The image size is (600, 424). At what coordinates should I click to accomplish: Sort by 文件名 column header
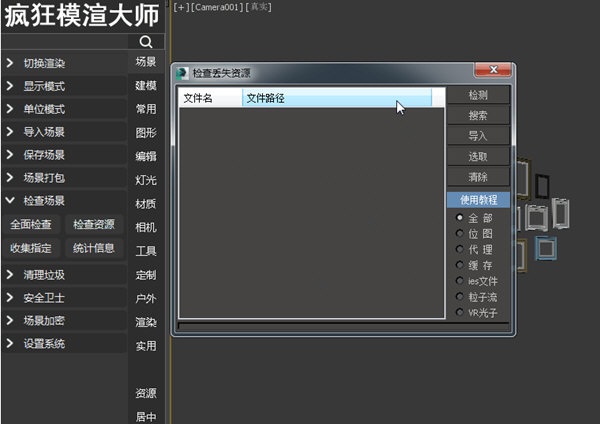tap(210, 98)
